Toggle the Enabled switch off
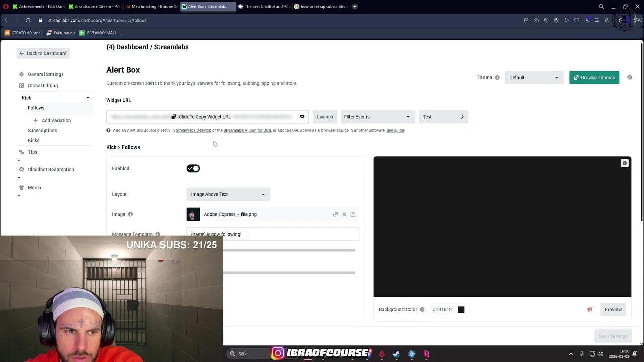644x362 pixels. 193,168
